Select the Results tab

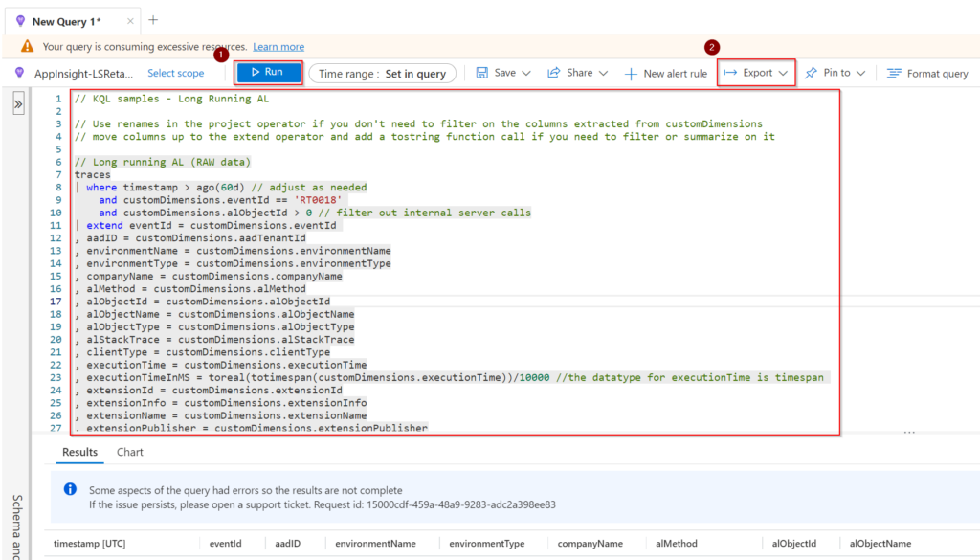(x=79, y=452)
